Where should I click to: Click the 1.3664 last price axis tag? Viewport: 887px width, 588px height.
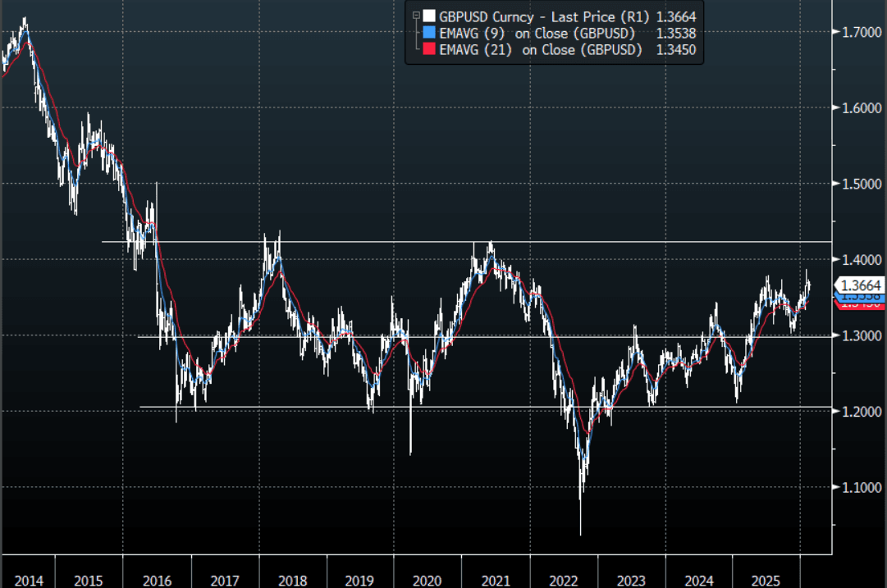[860, 285]
